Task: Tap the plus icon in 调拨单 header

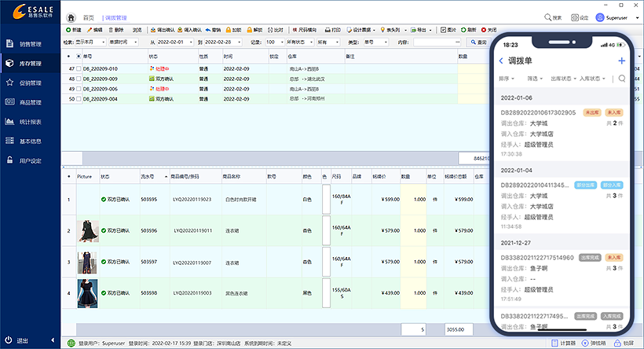Action: click(x=621, y=61)
